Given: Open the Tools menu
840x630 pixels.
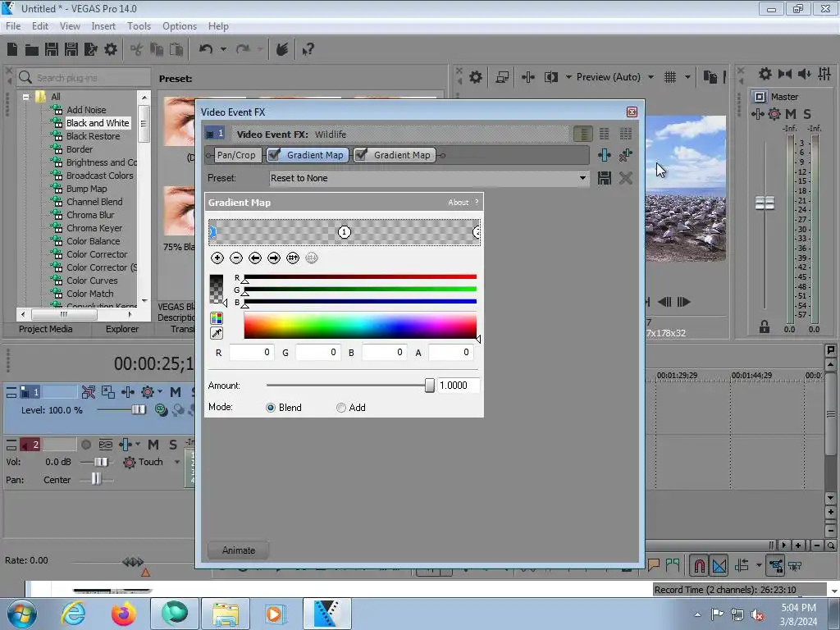Looking at the screenshot, I should [139, 25].
